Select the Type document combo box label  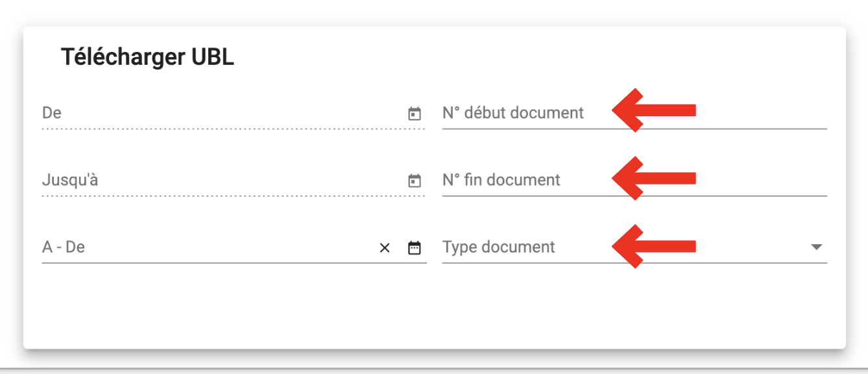point(499,247)
